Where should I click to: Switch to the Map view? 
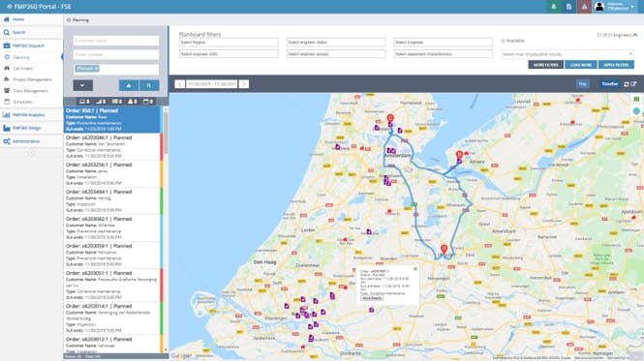pyautogui.click(x=582, y=84)
